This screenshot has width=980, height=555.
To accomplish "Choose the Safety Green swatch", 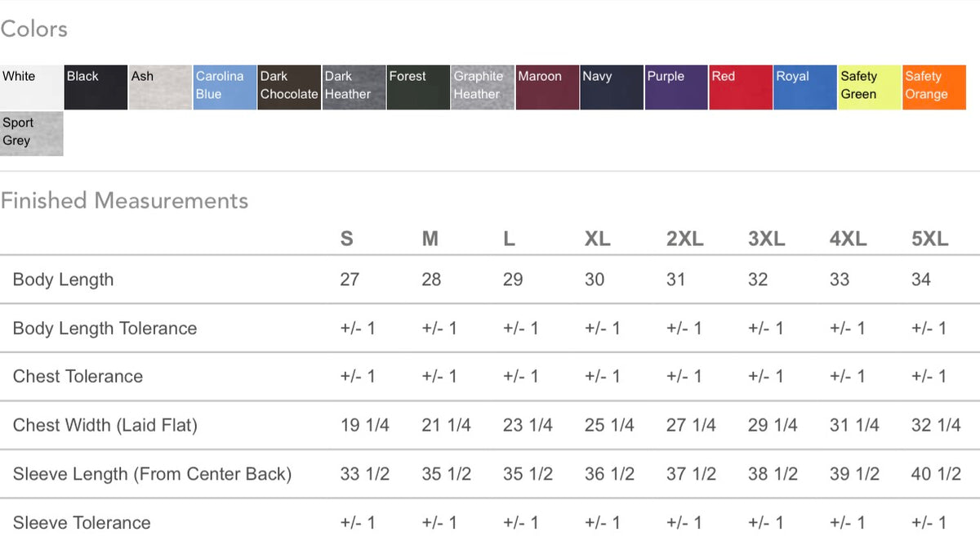I will [870, 87].
